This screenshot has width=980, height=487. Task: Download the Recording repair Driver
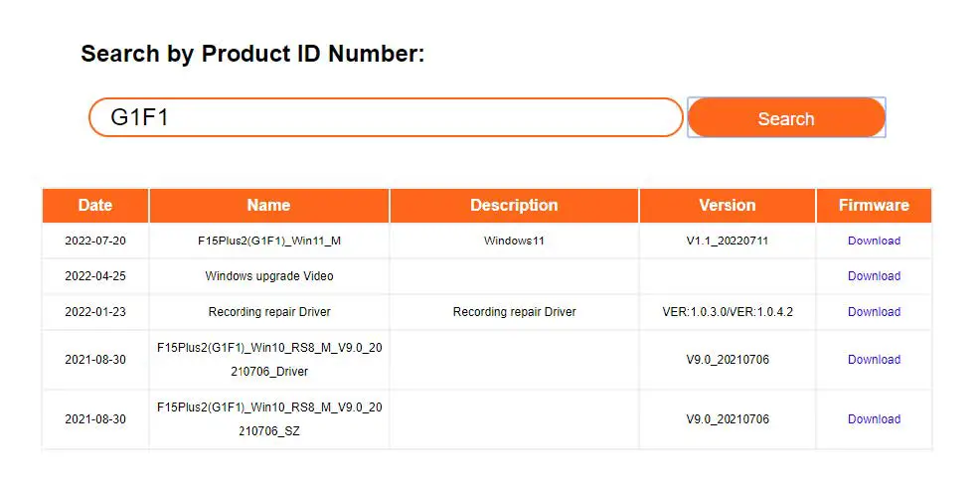874,312
